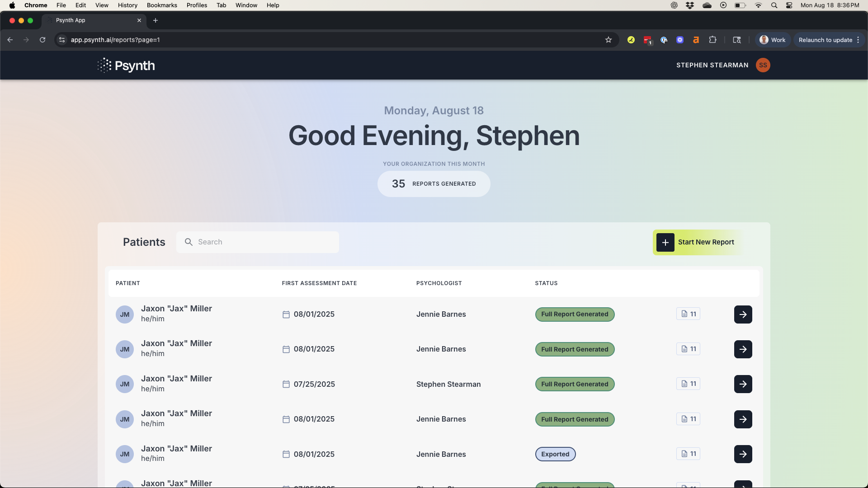Click the plus icon on Start New Report
The height and width of the screenshot is (488, 868).
pyautogui.click(x=665, y=243)
